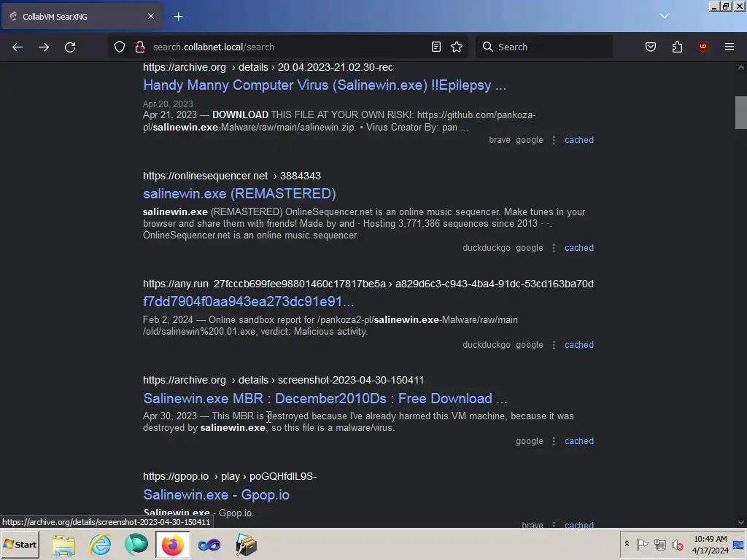The height and width of the screenshot is (560, 747).
Task: Open the archive tool taskbar icon
Action: 247,545
